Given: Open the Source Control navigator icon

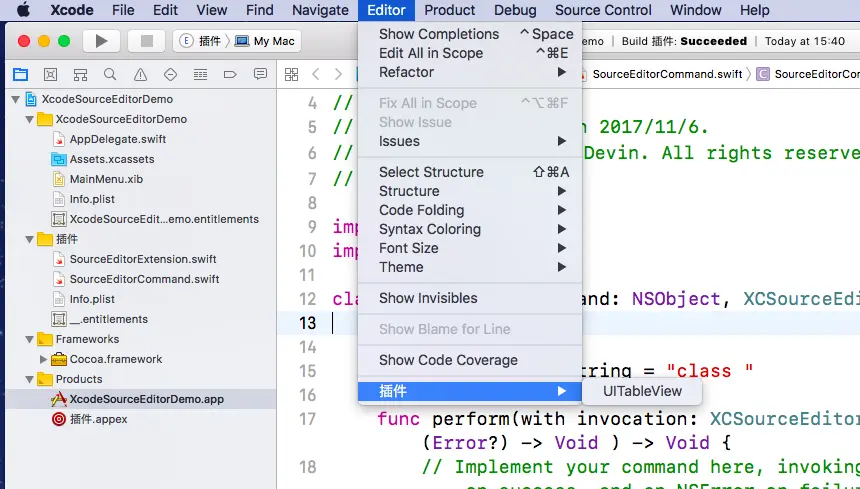Looking at the screenshot, I should click(x=50, y=74).
